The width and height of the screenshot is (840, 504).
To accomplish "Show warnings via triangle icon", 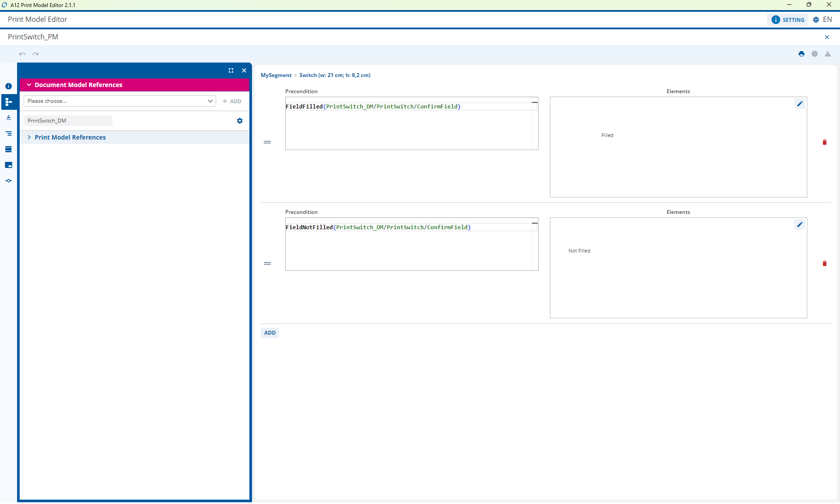I will (x=828, y=54).
